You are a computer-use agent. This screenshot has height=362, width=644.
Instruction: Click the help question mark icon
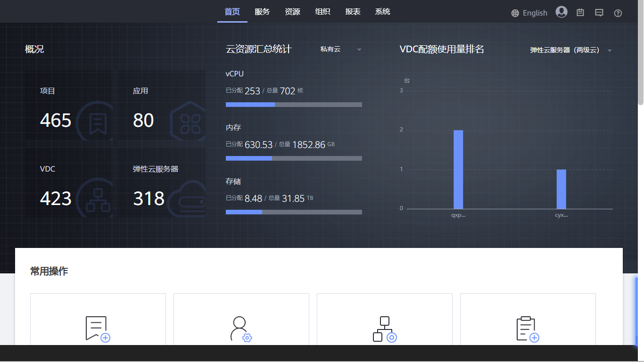click(618, 13)
